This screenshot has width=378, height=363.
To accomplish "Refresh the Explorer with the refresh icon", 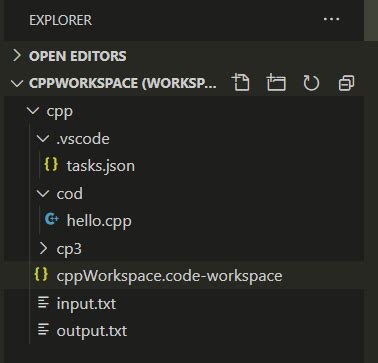I will (x=311, y=83).
